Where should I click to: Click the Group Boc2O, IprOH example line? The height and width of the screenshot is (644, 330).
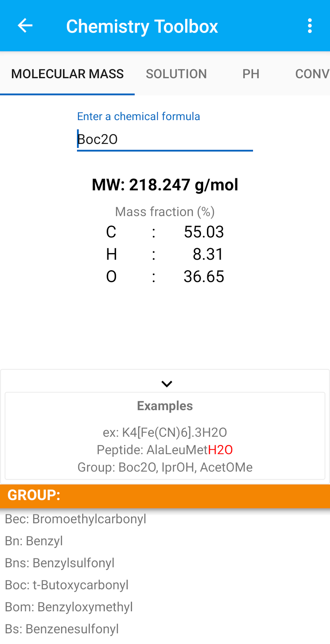(x=165, y=467)
